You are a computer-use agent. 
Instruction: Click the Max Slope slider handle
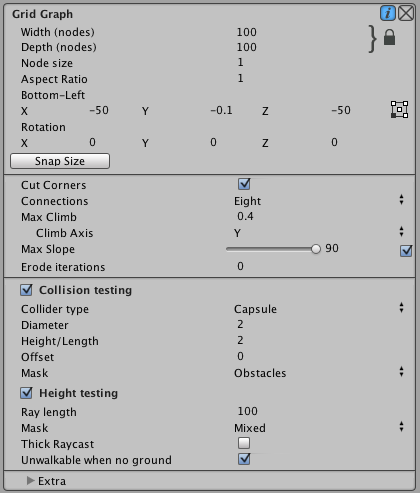pyautogui.click(x=315, y=249)
